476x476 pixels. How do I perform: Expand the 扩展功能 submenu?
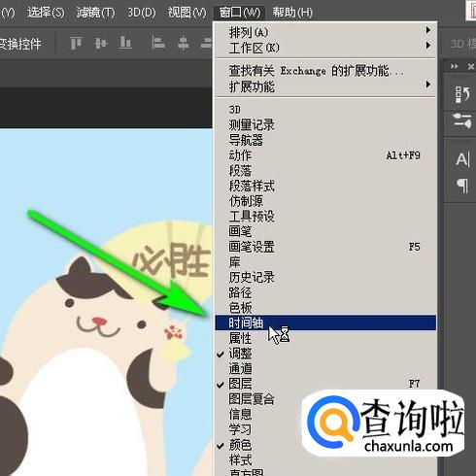[325, 86]
